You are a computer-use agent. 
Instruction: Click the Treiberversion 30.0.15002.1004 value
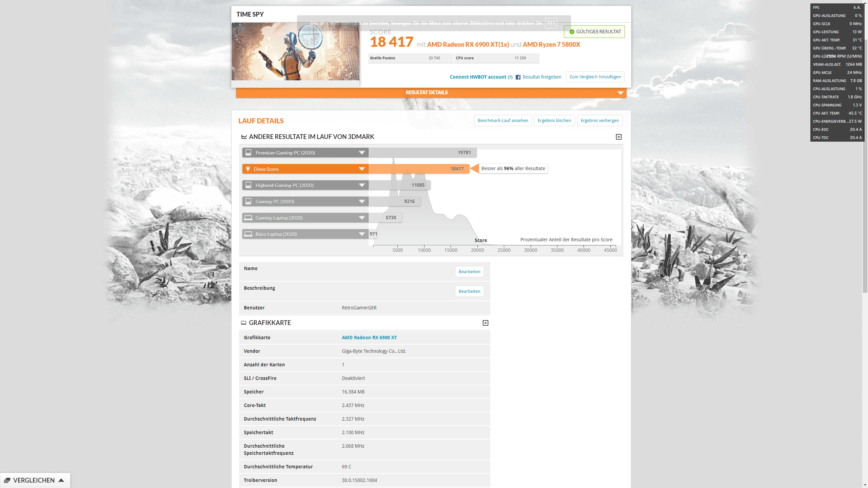click(x=359, y=481)
